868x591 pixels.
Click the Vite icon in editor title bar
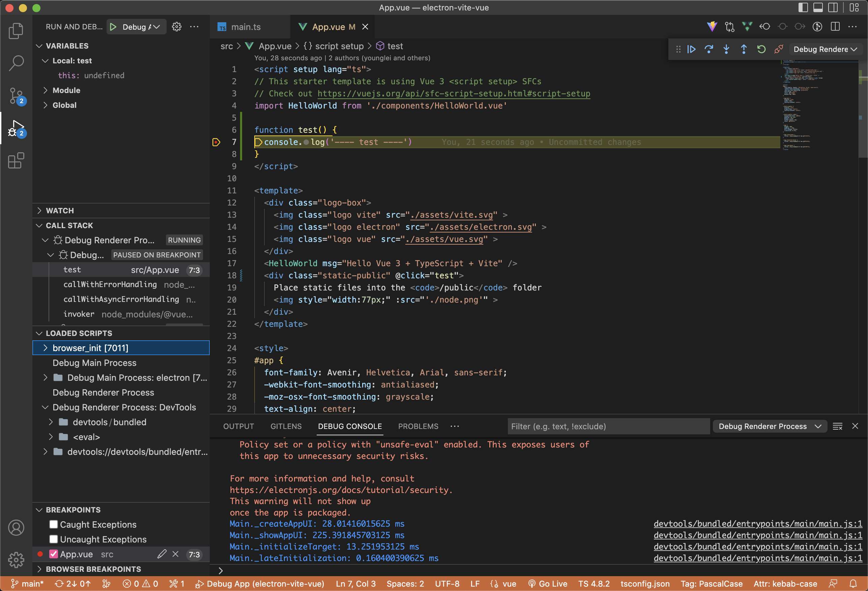pos(712,27)
